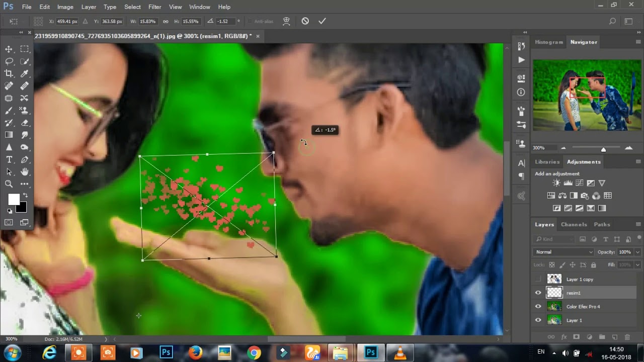Open the Select menu
The image size is (644, 362).
[132, 7]
